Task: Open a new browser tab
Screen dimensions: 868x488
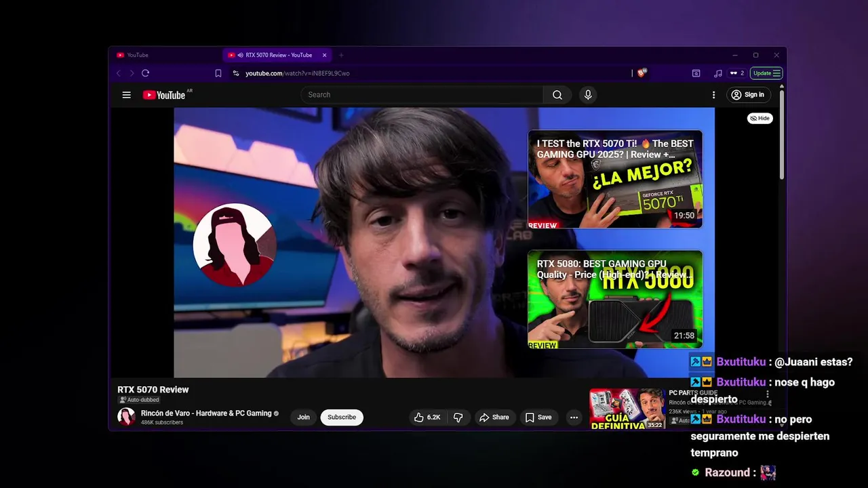Action: coord(341,55)
